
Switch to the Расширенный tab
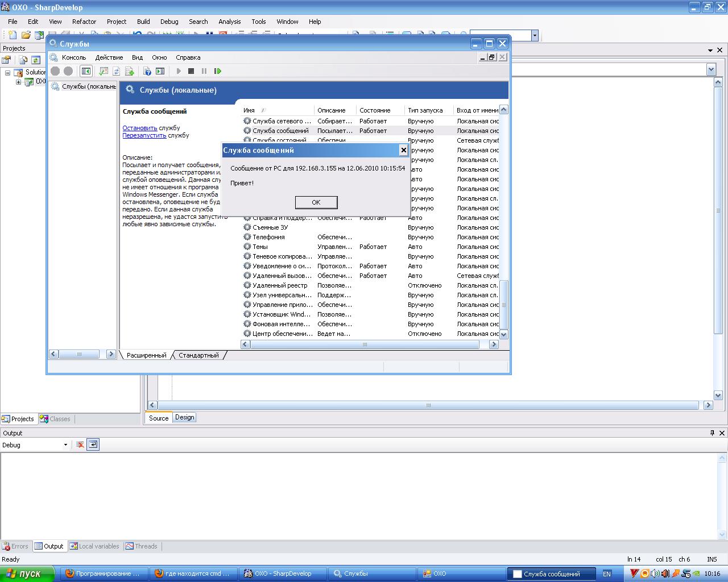tap(146, 355)
